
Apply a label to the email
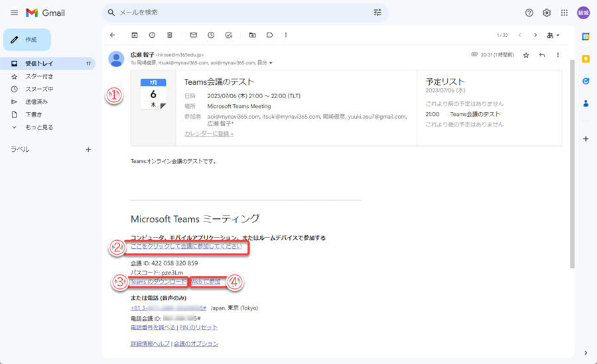pyautogui.click(x=269, y=35)
